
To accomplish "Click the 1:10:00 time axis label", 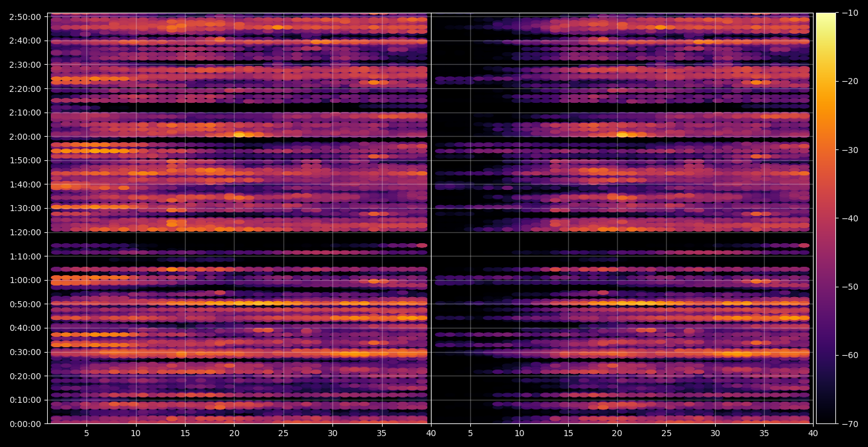I will tap(25, 256).
